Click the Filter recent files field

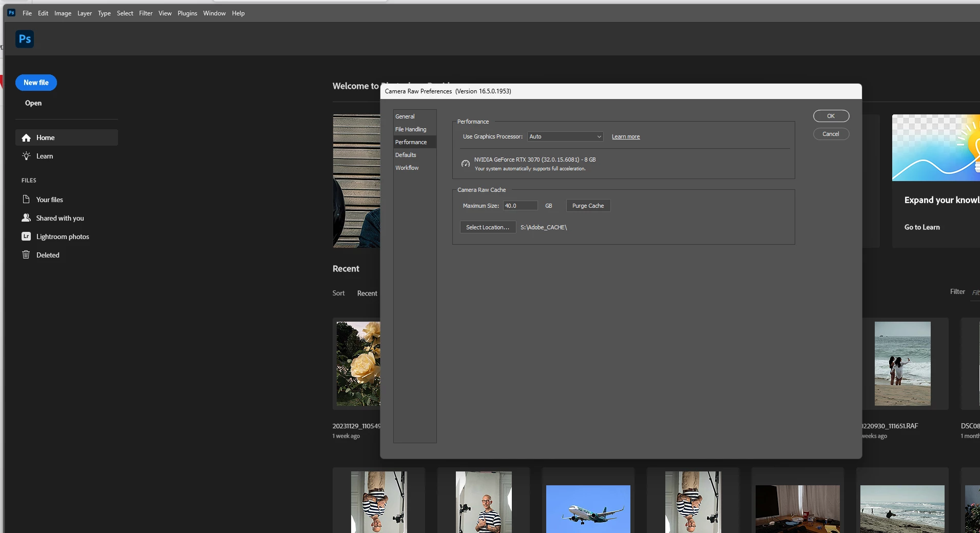click(975, 292)
